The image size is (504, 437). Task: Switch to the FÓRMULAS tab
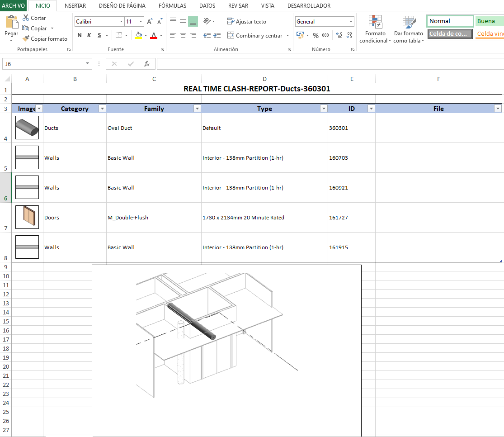pyautogui.click(x=172, y=5)
